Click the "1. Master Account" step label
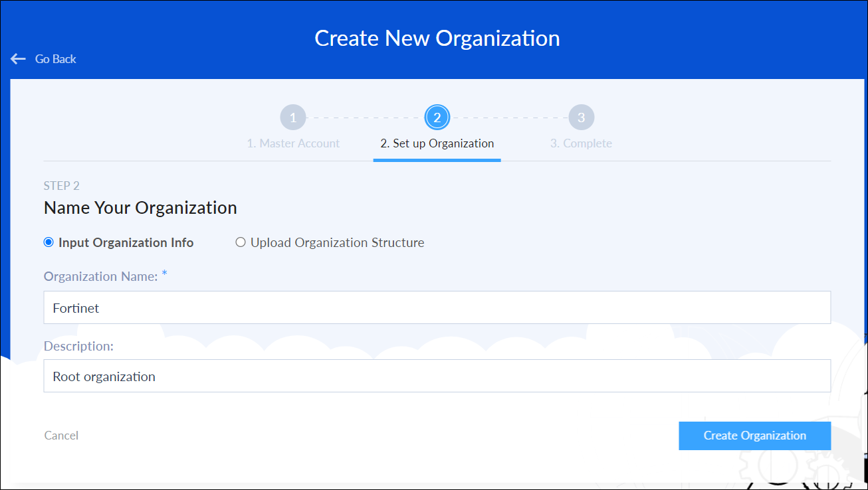Viewport: 868px width, 490px height. tap(293, 143)
